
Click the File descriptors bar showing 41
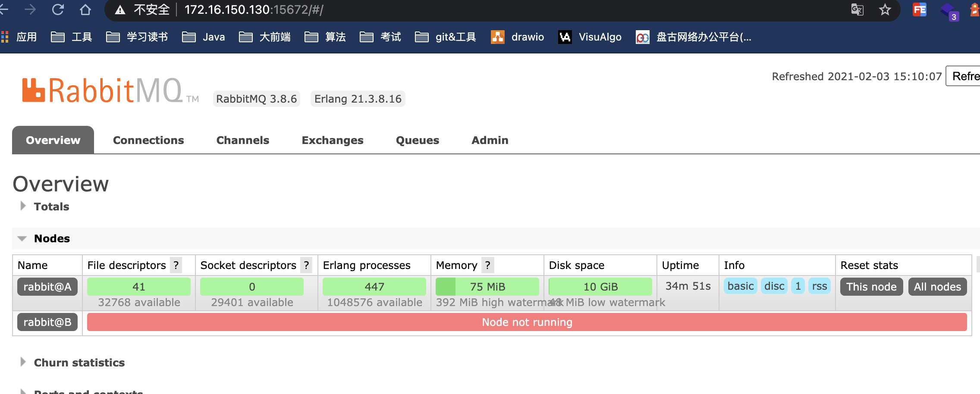(x=139, y=287)
